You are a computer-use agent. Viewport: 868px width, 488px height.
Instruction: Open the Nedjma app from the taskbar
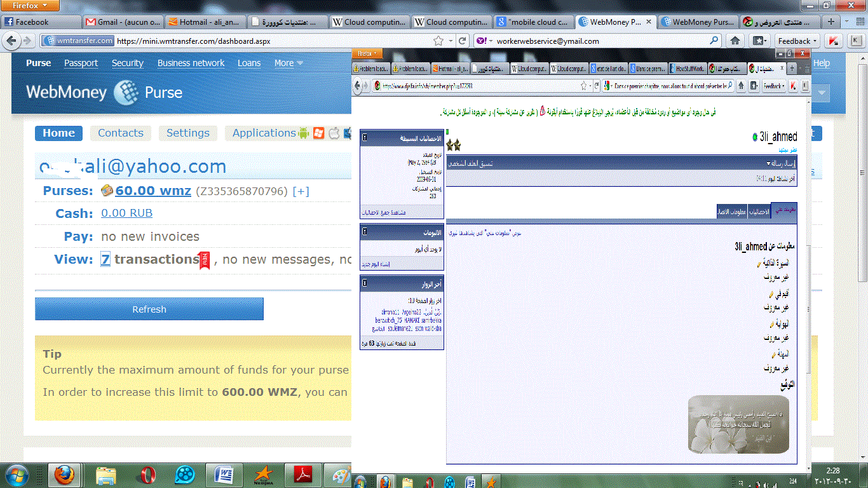click(263, 475)
